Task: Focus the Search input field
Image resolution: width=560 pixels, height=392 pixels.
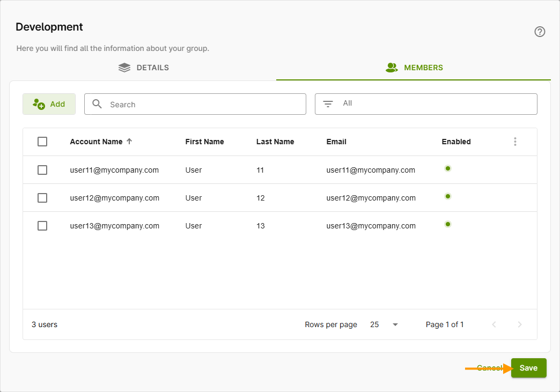Action: pos(195,104)
